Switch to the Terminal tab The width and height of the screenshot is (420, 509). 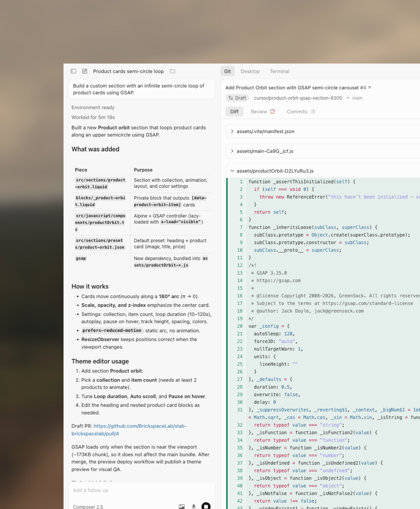click(x=279, y=71)
